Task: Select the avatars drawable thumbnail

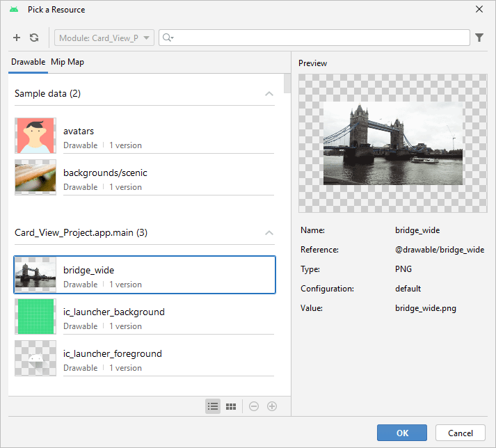Action: pyautogui.click(x=35, y=136)
